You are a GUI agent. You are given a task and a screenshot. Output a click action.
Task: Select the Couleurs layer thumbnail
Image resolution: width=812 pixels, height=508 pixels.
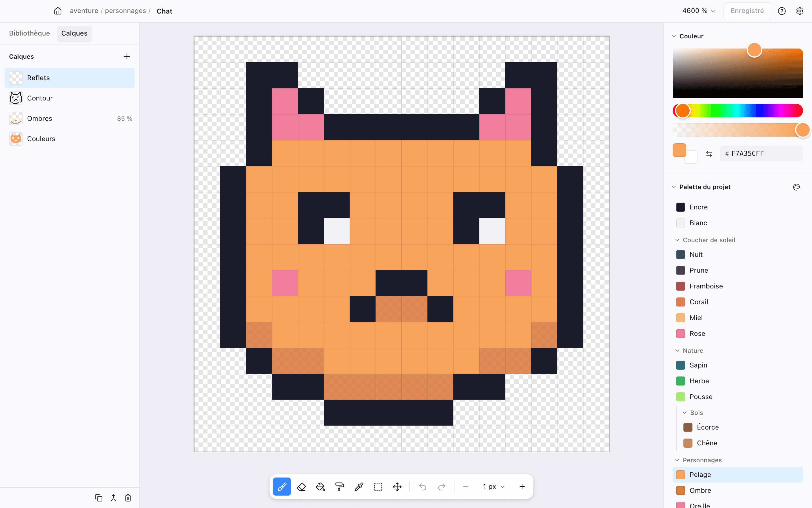tap(16, 139)
